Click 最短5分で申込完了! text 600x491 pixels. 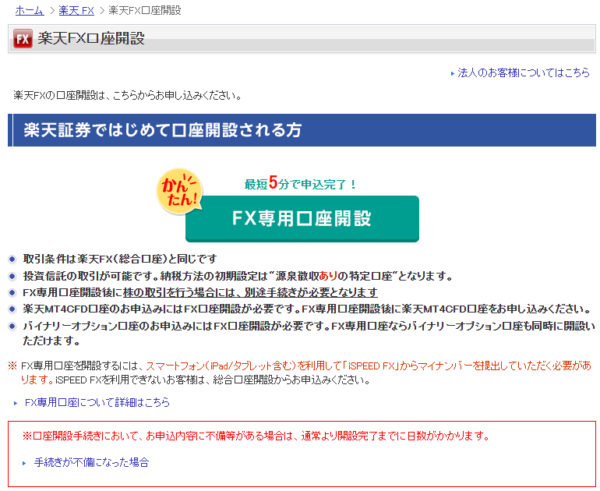click(x=300, y=183)
